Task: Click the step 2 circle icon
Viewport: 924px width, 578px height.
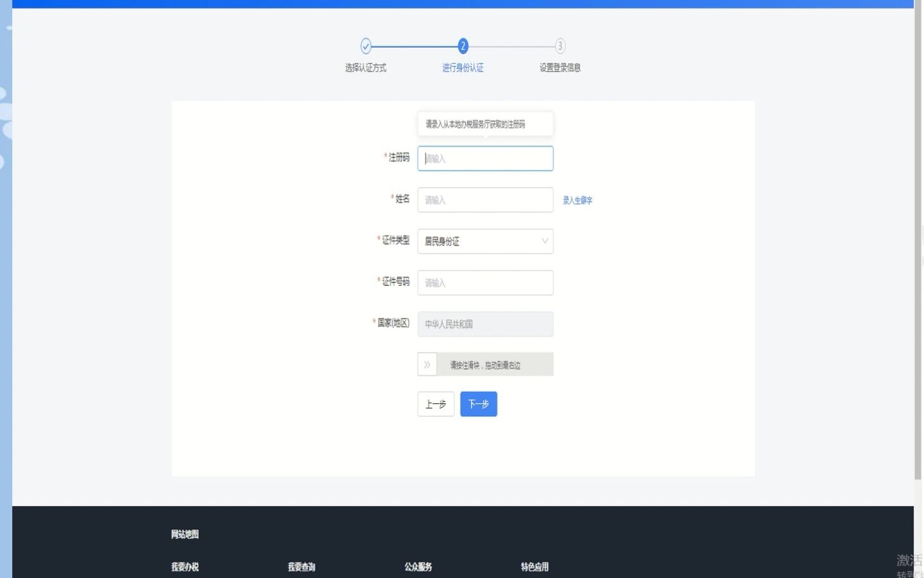Action: pyautogui.click(x=463, y=46)
